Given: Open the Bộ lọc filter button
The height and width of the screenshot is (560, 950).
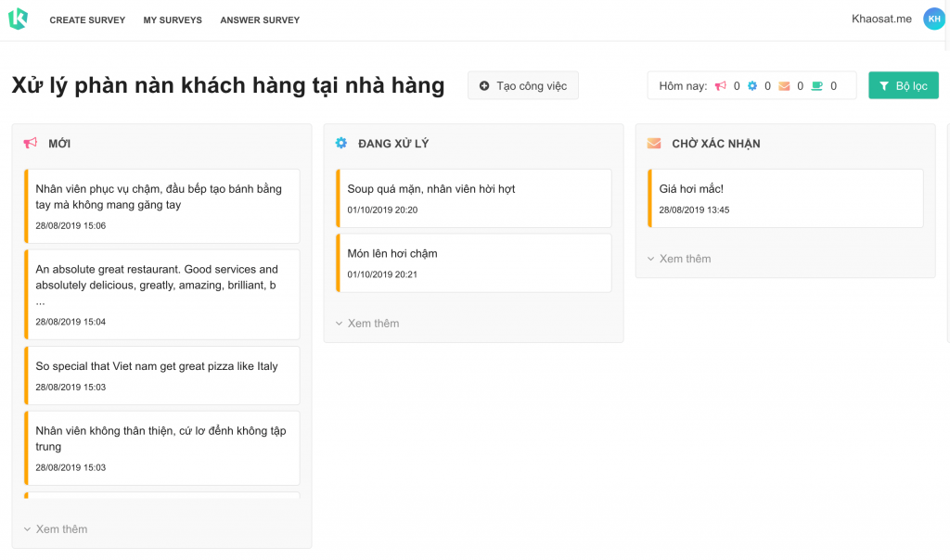Looking at the screenshot, I should [x=904, y=85].
